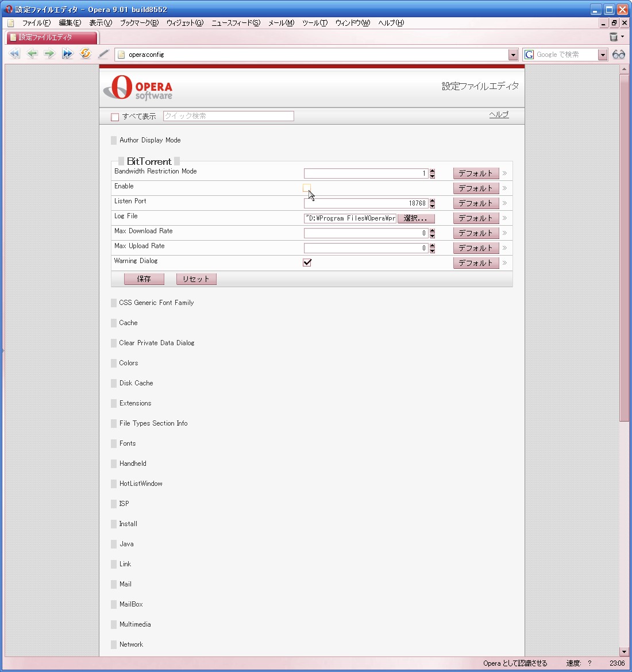Click arrow icon beside Enable default button
632x672 pixels.
coord(504,188)
